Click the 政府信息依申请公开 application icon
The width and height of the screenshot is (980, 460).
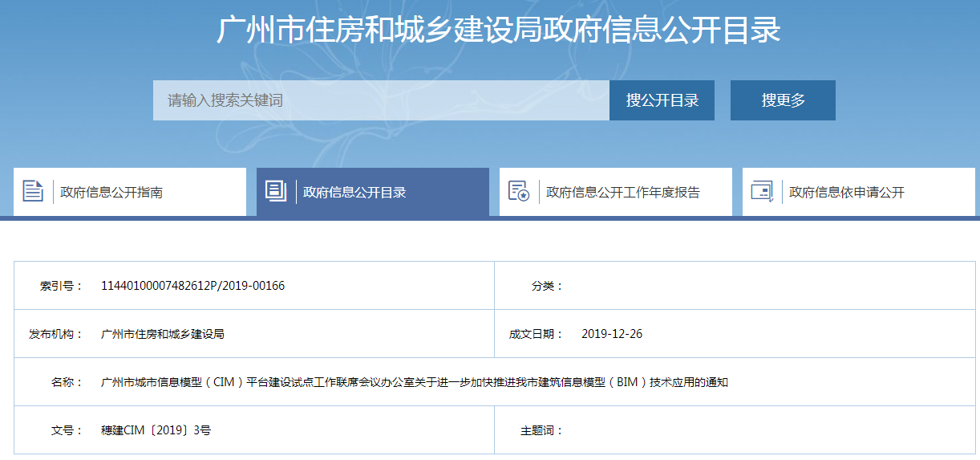pyautogui.click(x=761, y=191)
